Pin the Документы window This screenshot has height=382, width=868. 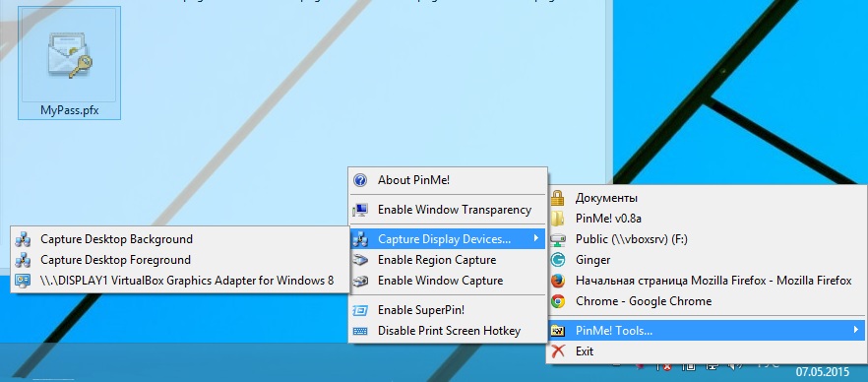(x=707, y=198)
